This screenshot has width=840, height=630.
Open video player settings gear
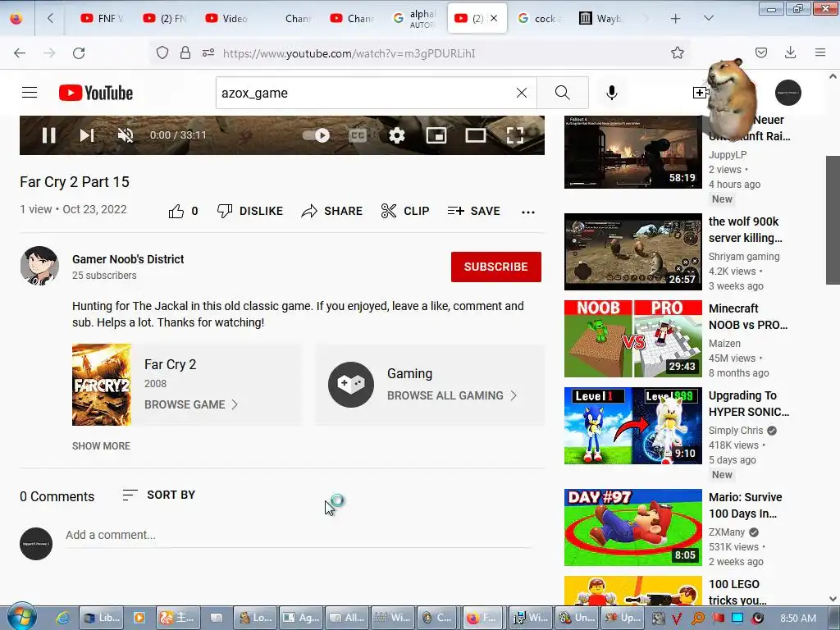tap(396, 135)
